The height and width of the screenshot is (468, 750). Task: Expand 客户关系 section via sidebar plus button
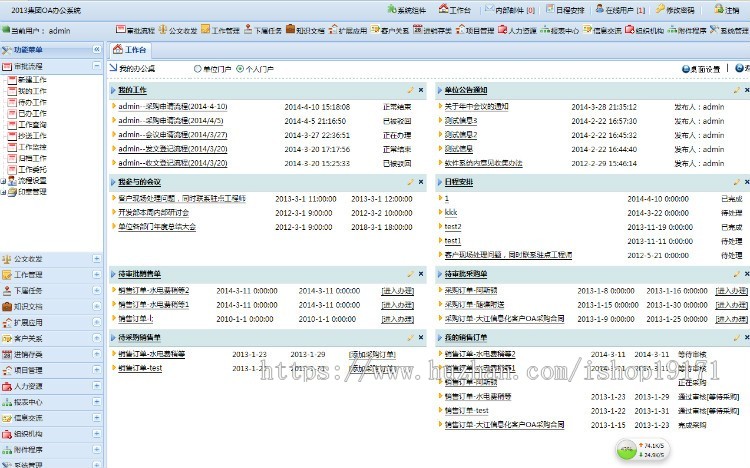tap(97, 338)
